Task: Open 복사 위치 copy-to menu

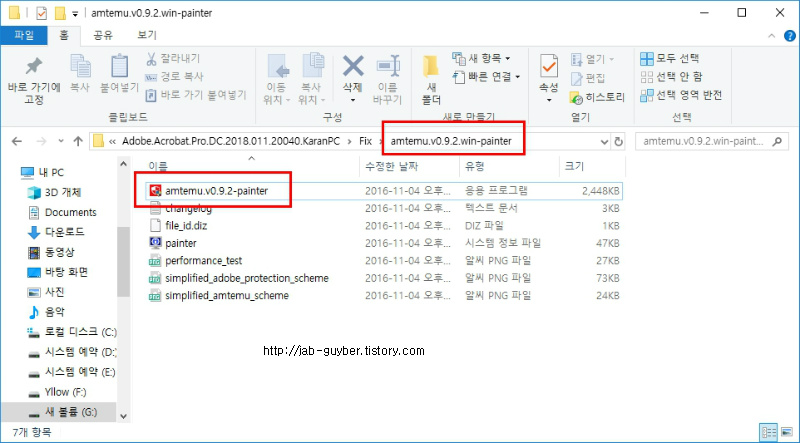Action: tap(311, 79)
